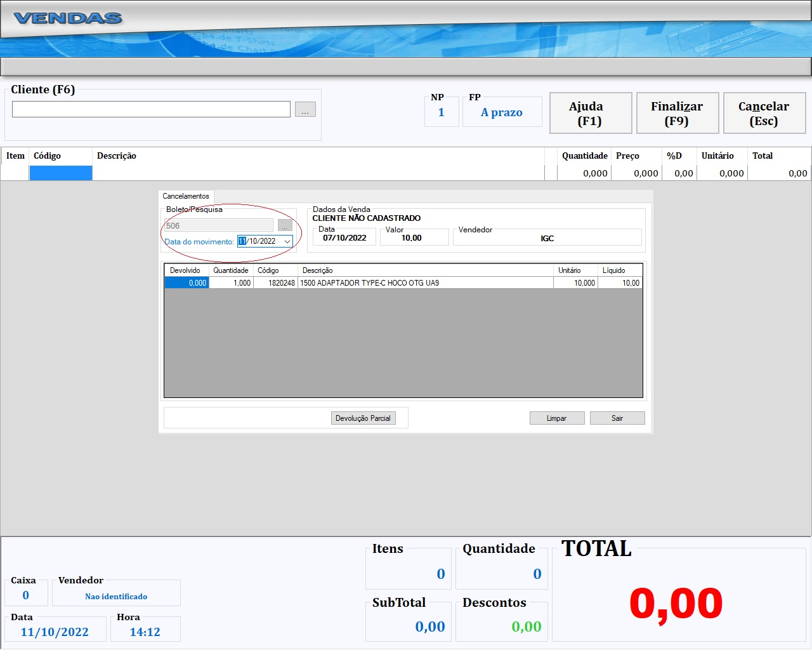Open the Data do movimento date dropdown
This screenshot has height=650, width=812.
(x=287, y=242)
